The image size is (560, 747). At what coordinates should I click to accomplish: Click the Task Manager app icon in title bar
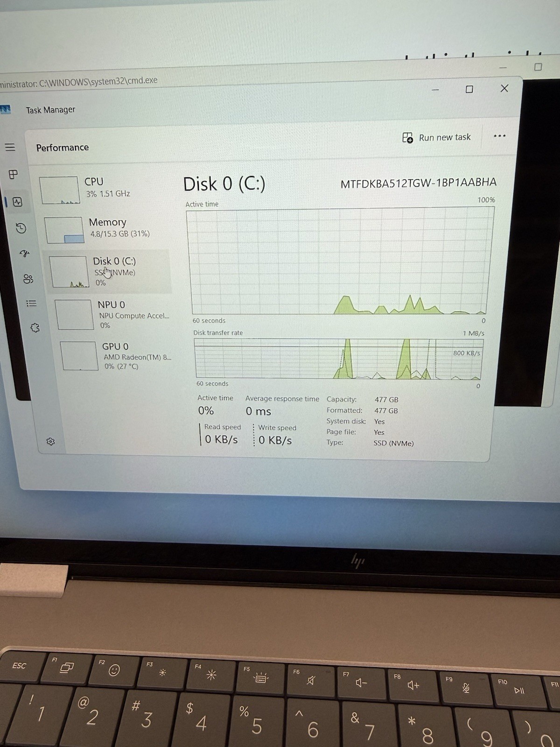click(x=5, y=109)
